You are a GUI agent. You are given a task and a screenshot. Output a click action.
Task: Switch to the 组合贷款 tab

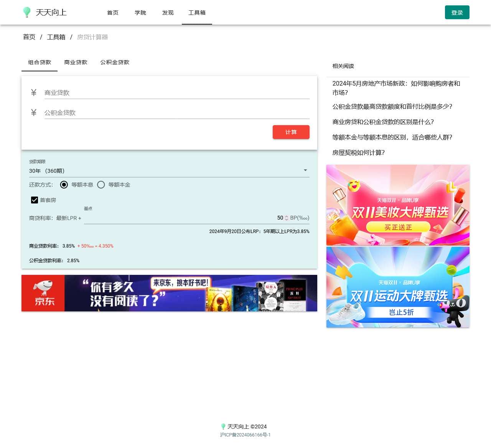(40, 62)
